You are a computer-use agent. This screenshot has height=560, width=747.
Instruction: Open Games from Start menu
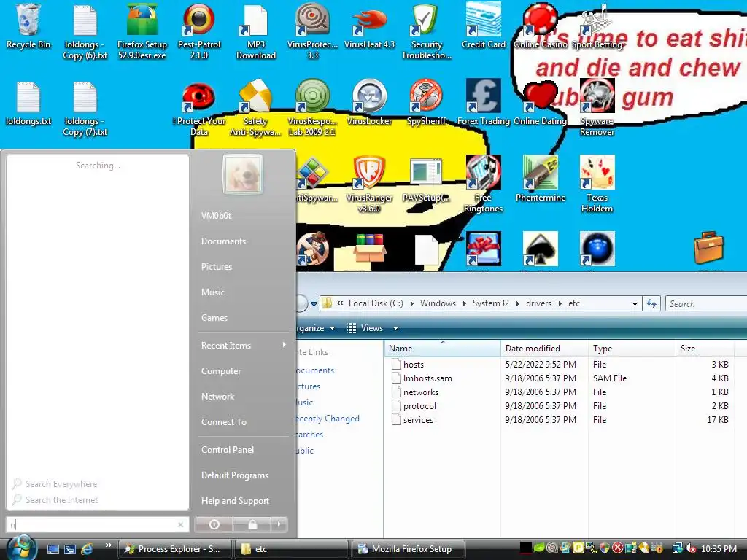[214, 318]
